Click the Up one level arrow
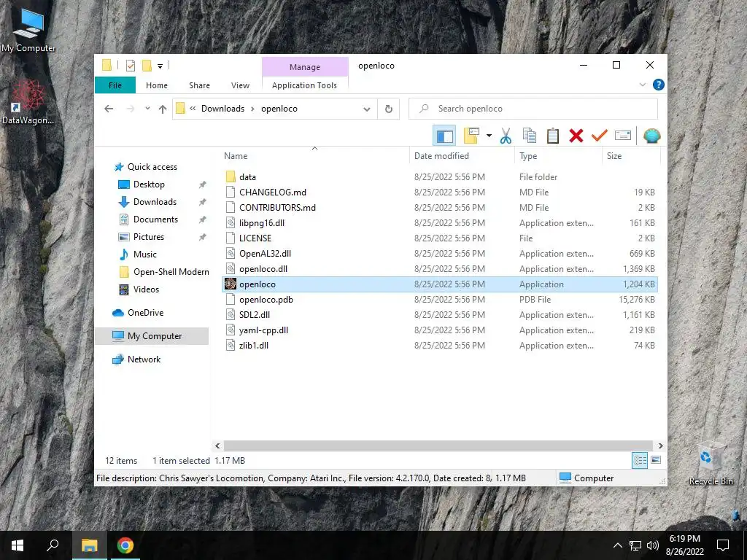The width and height of the screenshot is (747, 560). pos(163,109)
